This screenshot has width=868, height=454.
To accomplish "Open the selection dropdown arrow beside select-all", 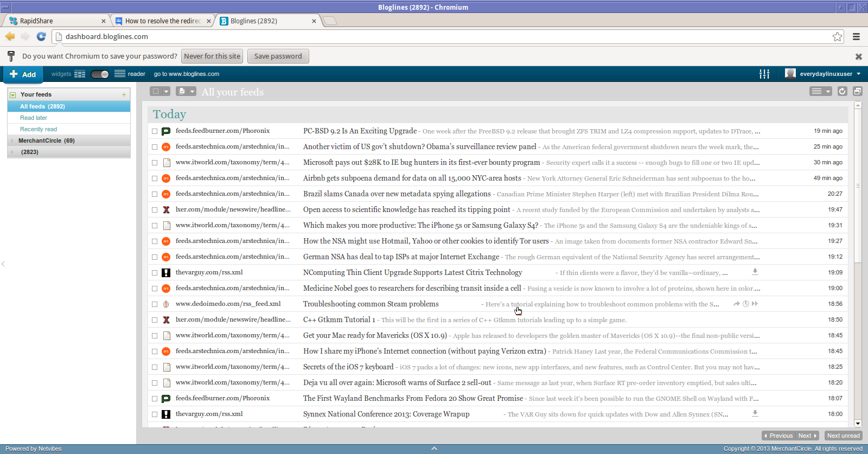I will point(166,91).
